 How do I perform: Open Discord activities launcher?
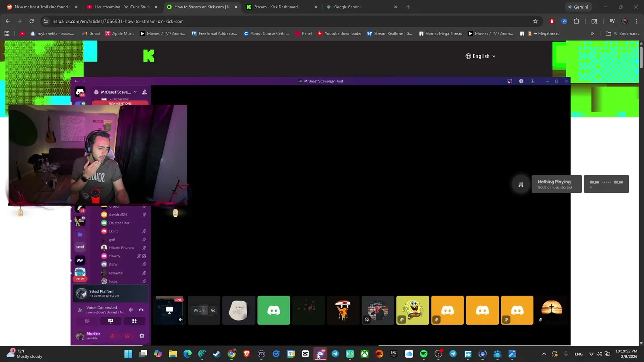point(134,321)
